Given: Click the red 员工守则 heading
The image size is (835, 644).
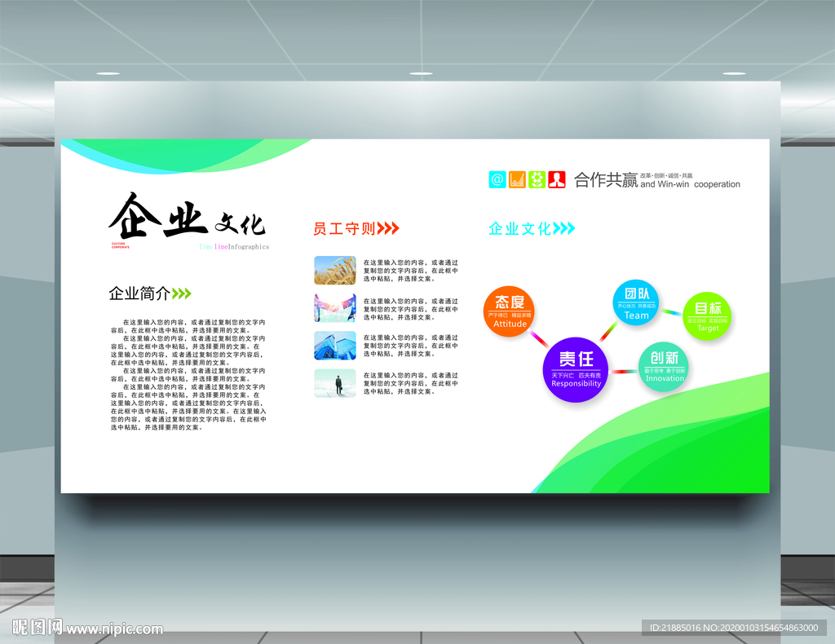Looking at the screenshot, I should click(345, 229).
